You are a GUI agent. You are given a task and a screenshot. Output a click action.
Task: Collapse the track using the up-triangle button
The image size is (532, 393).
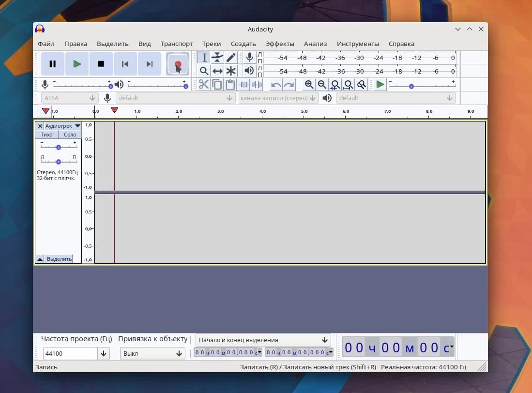click(40, 259)
